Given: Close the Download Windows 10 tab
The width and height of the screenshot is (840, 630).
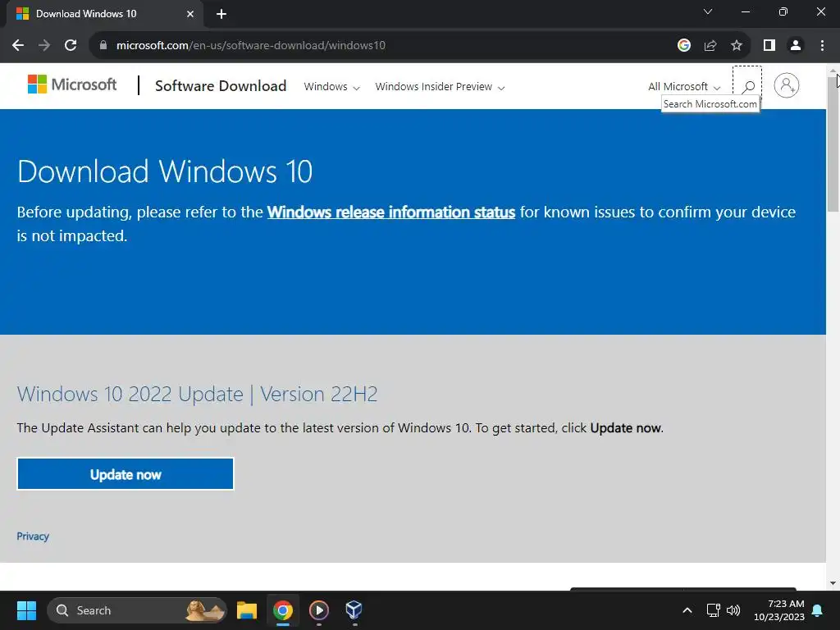Looking at the screenshot, I should tap(190, 14).
